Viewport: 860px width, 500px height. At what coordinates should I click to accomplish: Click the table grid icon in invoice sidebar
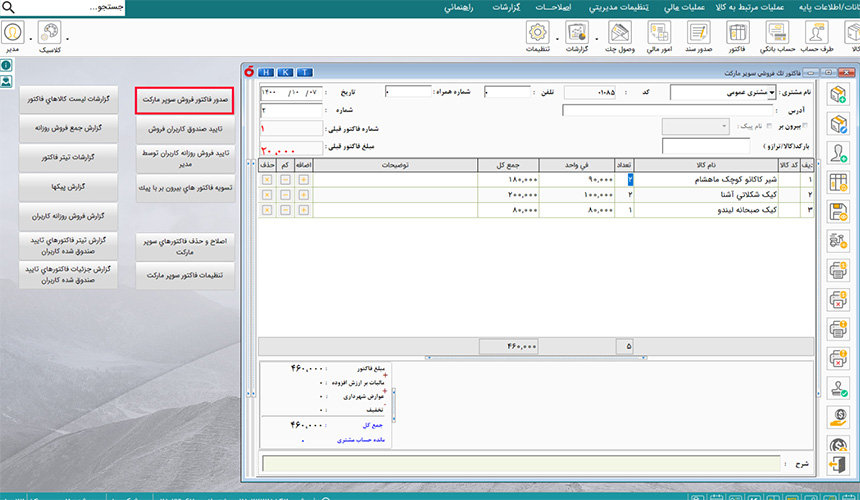click(x=838, y=182)
